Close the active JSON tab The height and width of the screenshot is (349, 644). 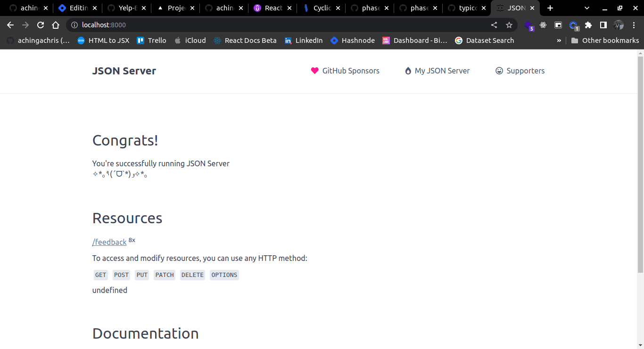click(x=532, y=8)
